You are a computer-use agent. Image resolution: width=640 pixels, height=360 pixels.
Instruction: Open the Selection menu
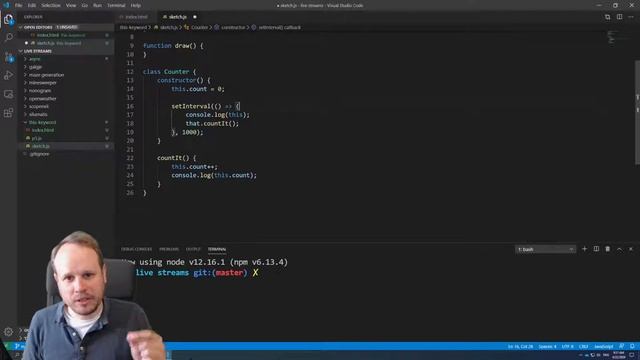[51, 5]
